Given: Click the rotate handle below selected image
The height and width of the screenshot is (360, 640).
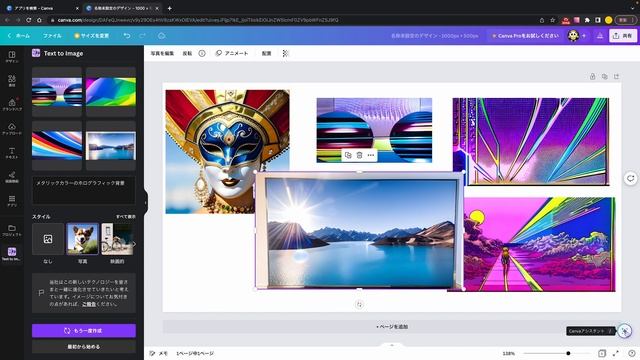Looking at the screenshot, I should click(359, 304).
